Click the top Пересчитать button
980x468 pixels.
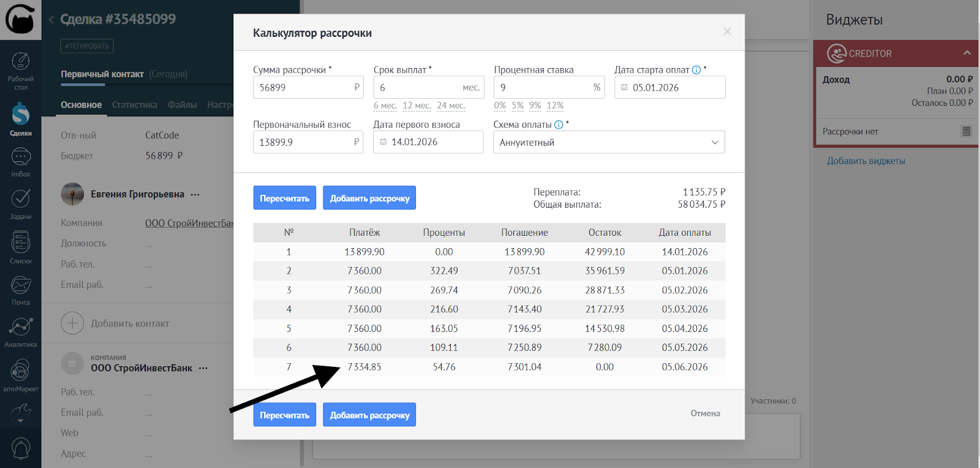[284, 198]
